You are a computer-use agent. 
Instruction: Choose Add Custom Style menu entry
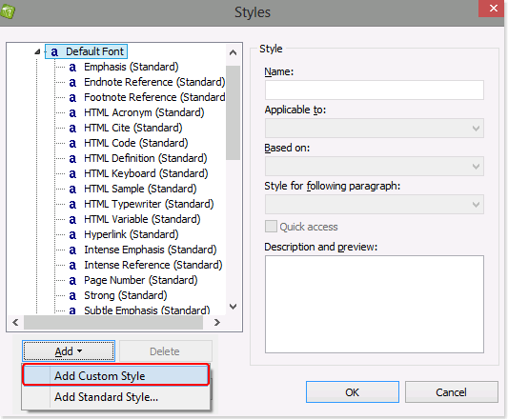tap(116, 375)
